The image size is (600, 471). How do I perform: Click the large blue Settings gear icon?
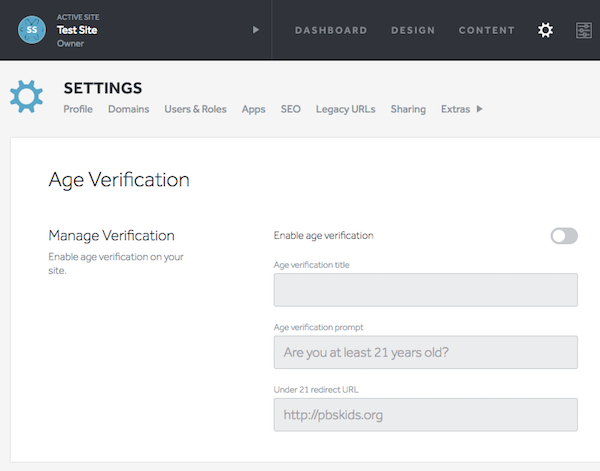[x=27, y=96]
